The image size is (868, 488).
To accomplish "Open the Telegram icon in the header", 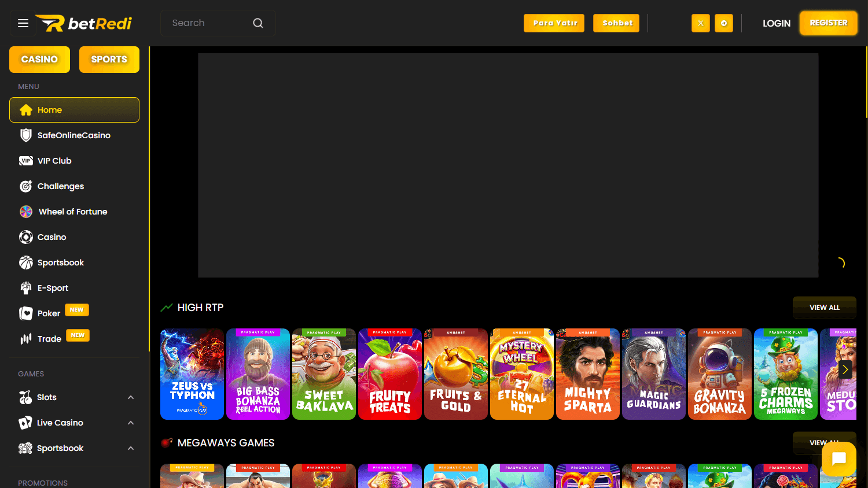I will point(723,23).
